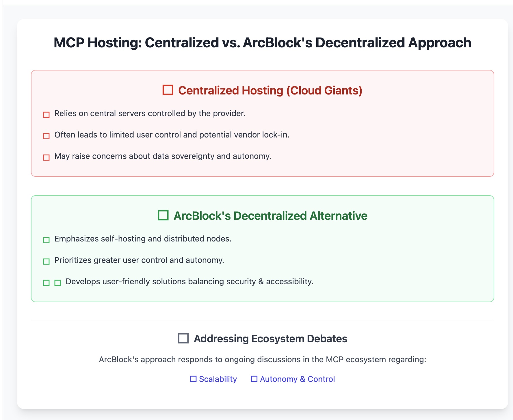
Task: Click the icon beside Addressing Ecosystem Debates
Action: pyautogui.click(x=183, y=338)
